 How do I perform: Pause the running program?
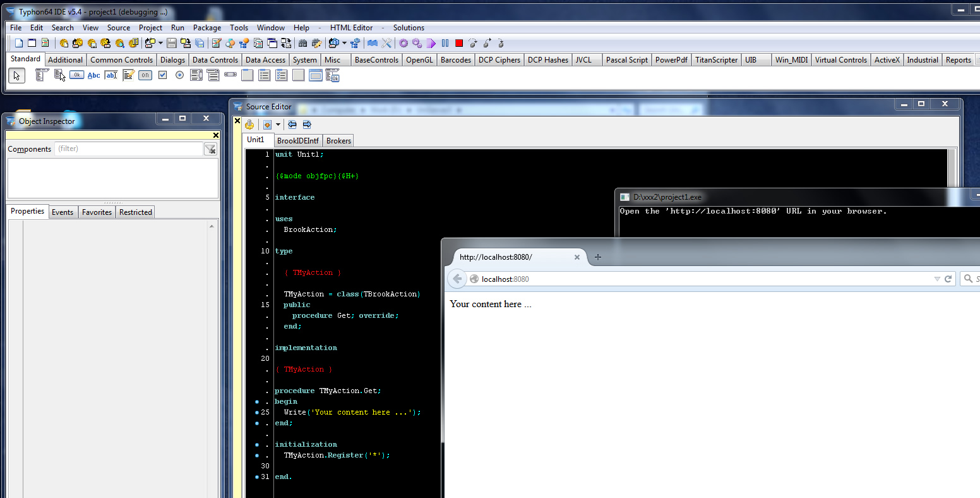click(445, 44)
